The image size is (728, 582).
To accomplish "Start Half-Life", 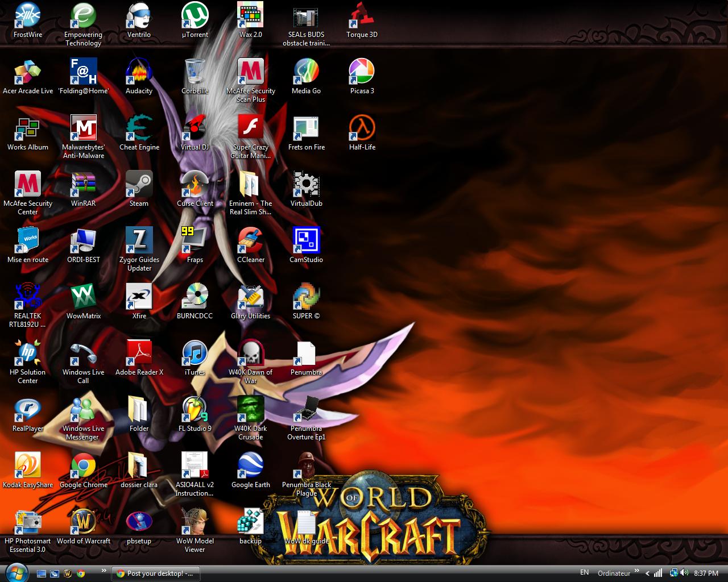I will pos(362,127).
